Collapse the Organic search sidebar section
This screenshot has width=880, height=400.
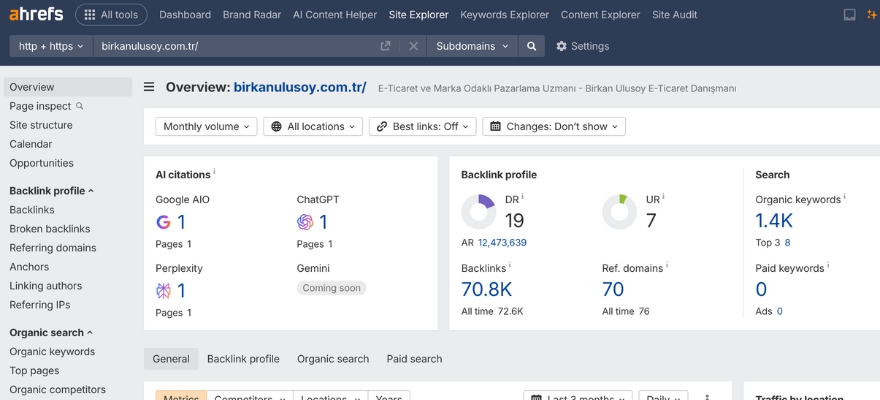coord(51,333)
